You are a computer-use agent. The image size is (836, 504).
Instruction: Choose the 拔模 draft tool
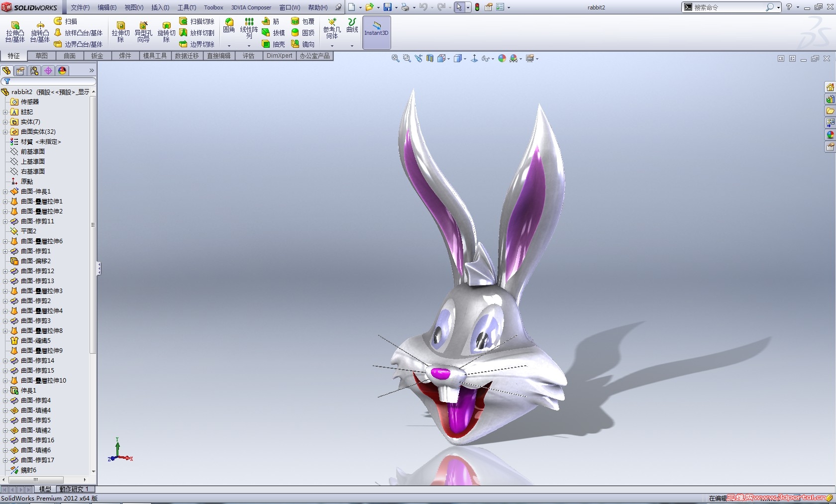(x=274, y=33)
